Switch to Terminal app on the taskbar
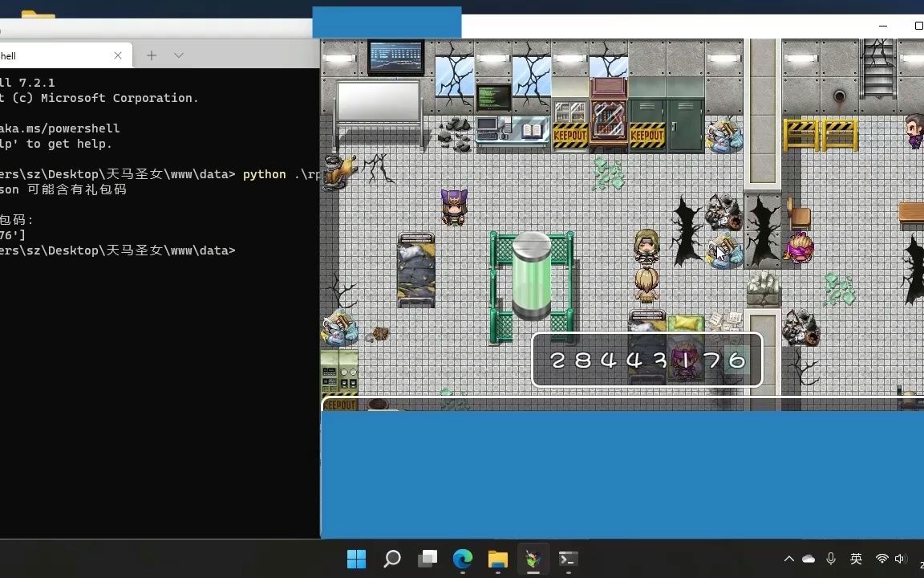Viewport: 924px width, 578px height. pyautogui.click(x=569, y=559)
